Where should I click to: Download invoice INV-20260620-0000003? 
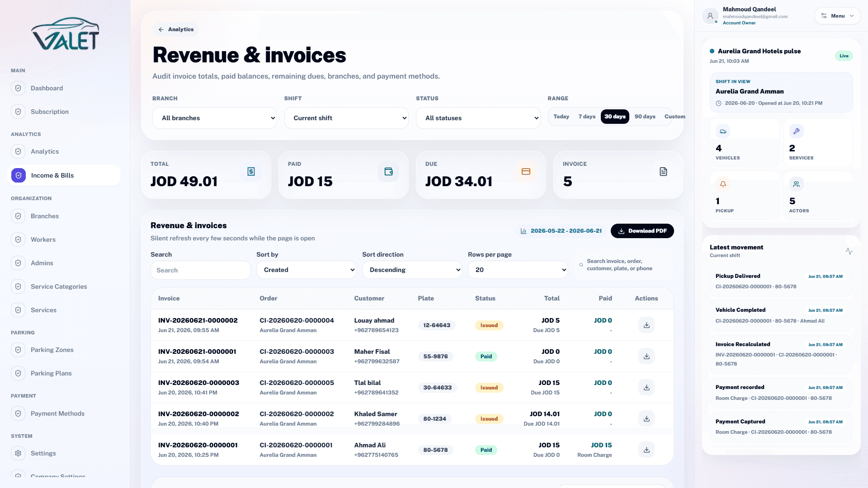646,387
